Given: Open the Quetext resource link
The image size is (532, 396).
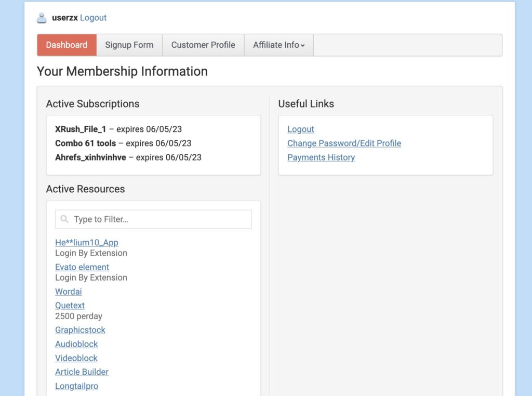Looking at the screenshot, I should click(x=70, y=306).
